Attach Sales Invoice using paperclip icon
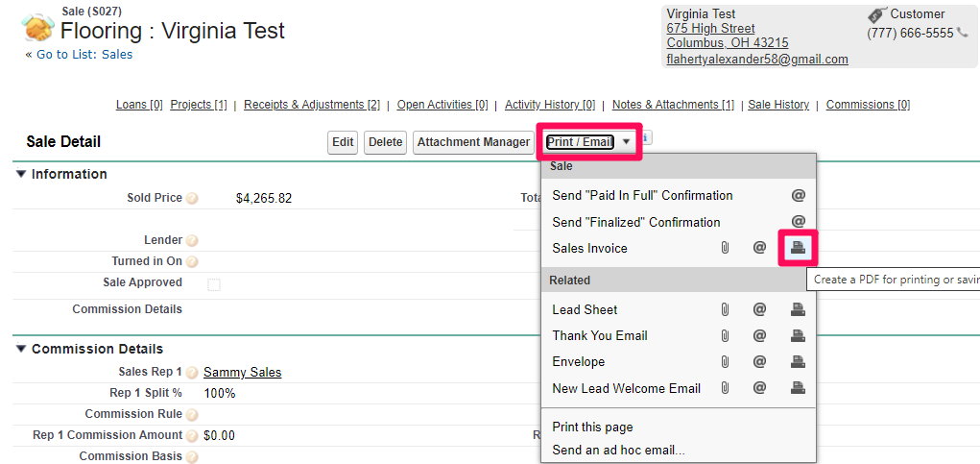The image size is (980, 464). pos(725,248)
